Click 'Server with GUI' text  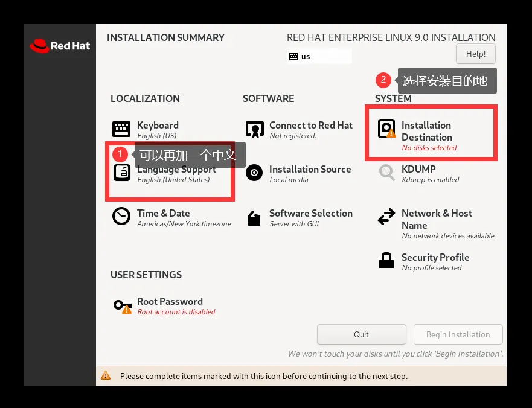(x=294, y=223)
